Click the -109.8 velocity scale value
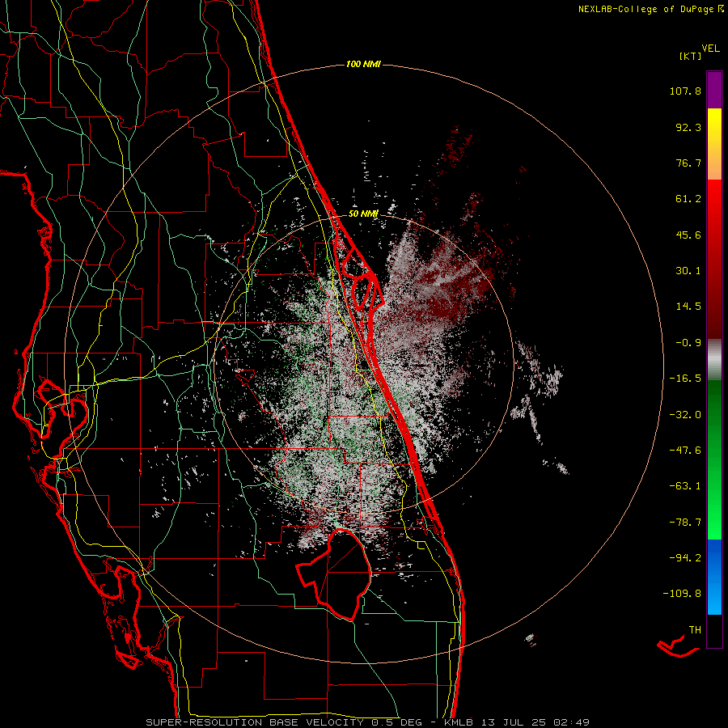The width and height of the screenshot is (728, 728). (x=682, y=594)
